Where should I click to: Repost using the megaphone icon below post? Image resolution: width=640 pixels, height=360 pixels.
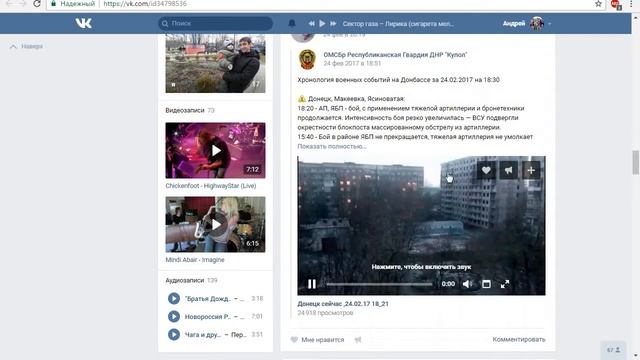(358, 340)
